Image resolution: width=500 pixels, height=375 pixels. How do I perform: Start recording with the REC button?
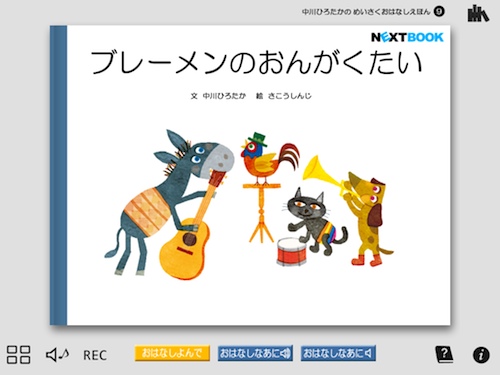(95, 355)
